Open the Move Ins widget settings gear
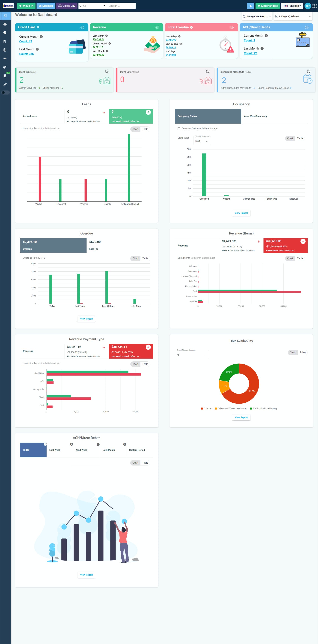Viewport: 318px width, 644px height. [x=107, y=71]
